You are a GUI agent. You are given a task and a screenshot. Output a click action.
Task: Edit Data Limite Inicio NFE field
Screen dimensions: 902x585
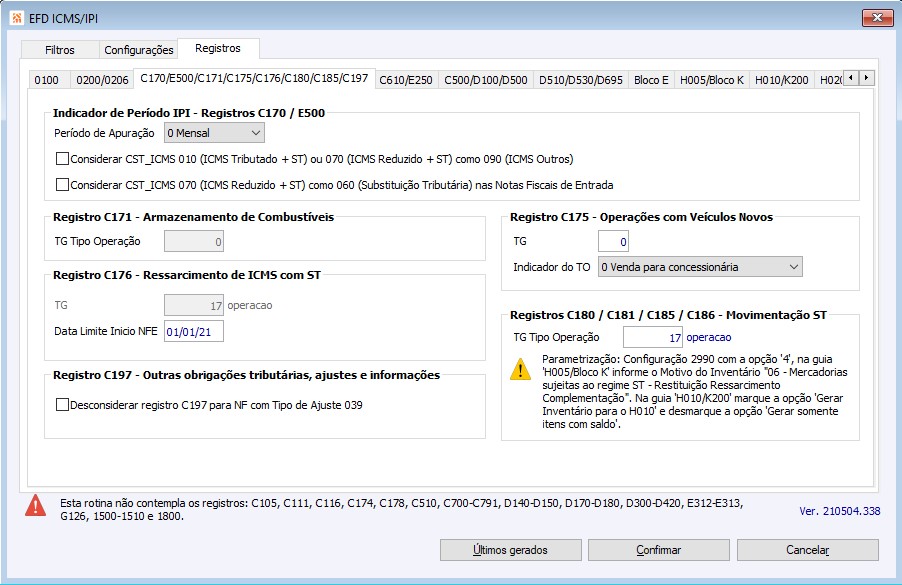(x=194, y=331)
